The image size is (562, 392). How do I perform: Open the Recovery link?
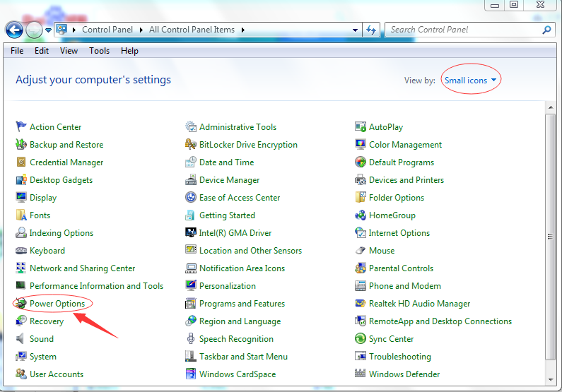(x=47, y=321)
